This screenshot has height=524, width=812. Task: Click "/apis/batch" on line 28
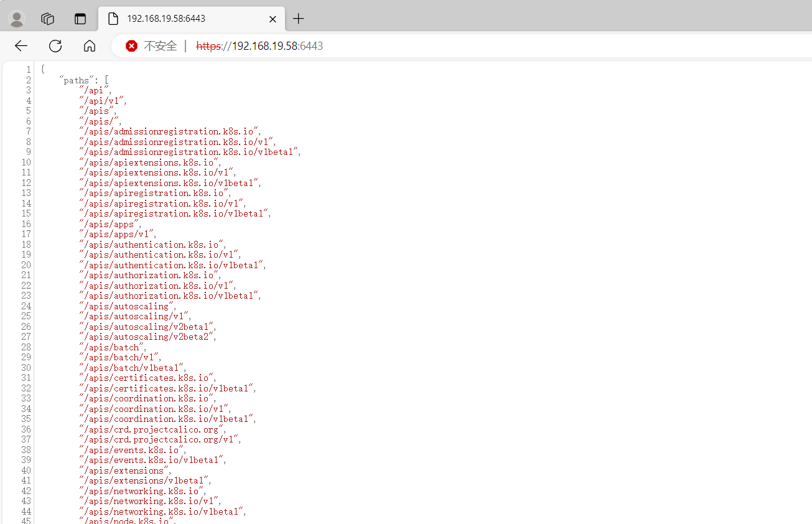[x=112, y=347]
